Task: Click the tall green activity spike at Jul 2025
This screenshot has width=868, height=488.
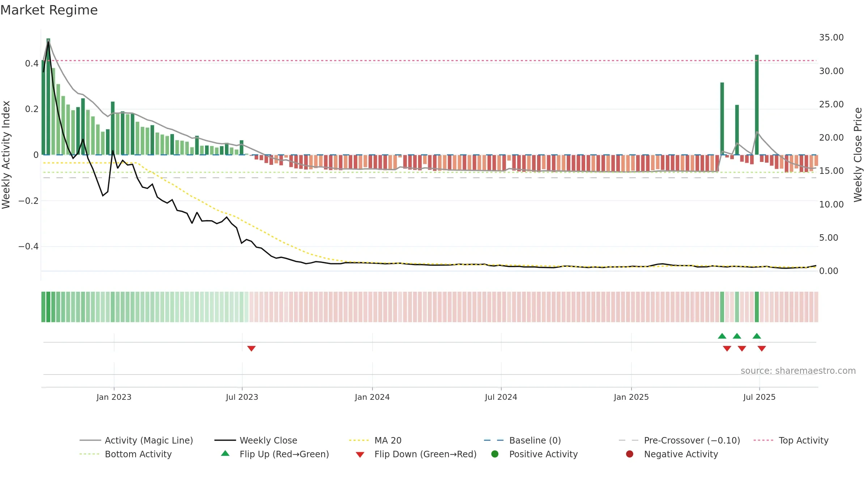Action: tap(757, 105)
